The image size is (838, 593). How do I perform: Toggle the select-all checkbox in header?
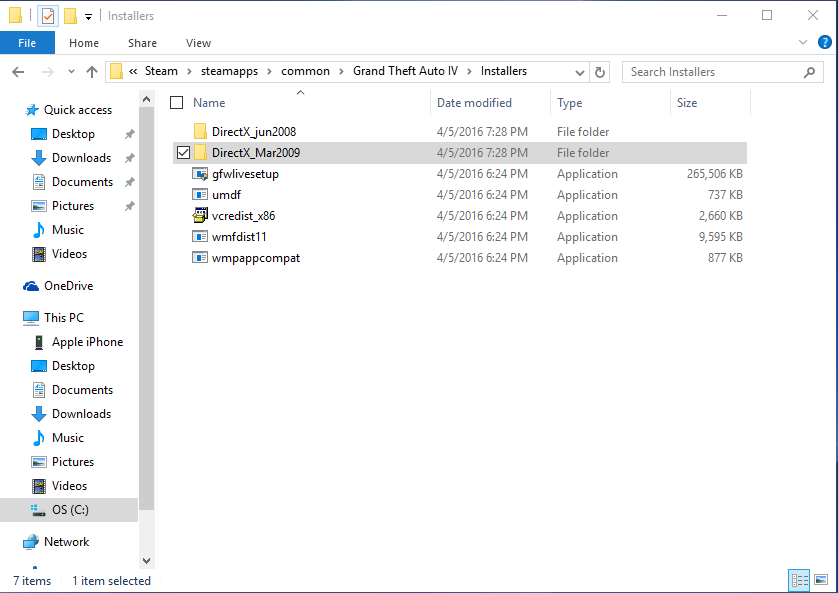[x=176, y=103]
